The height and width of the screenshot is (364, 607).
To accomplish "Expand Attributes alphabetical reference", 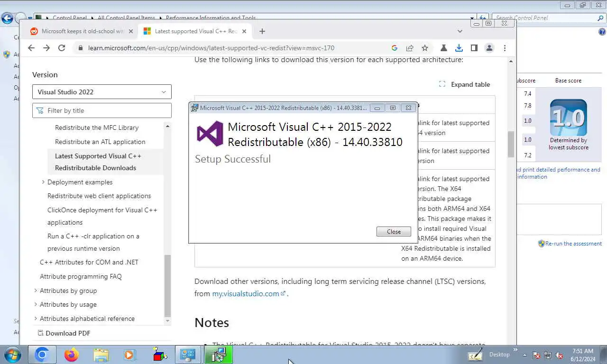I will (x=36, y=318).
